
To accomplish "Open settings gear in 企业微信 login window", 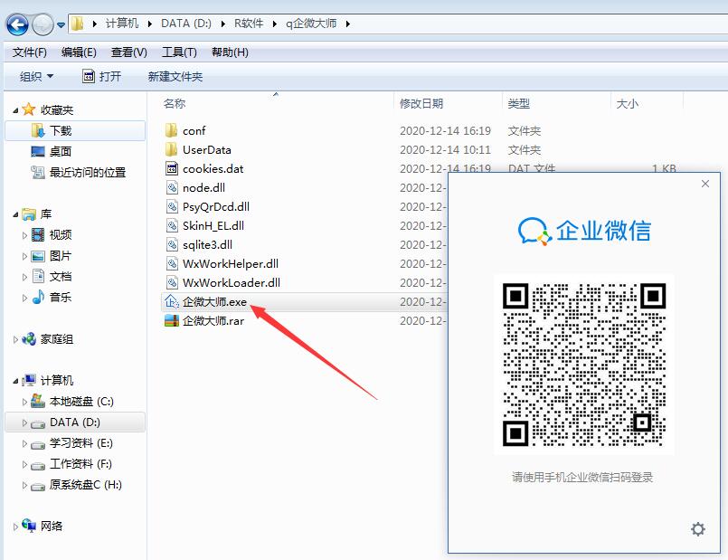I will pyautogui.click(x=698, y=529).
